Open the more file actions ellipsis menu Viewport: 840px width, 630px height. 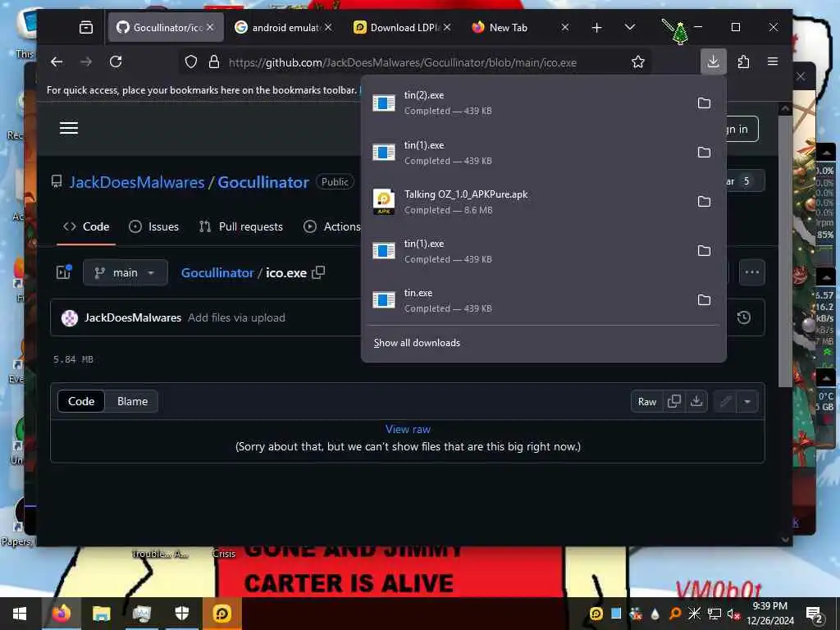pos(751,272)
